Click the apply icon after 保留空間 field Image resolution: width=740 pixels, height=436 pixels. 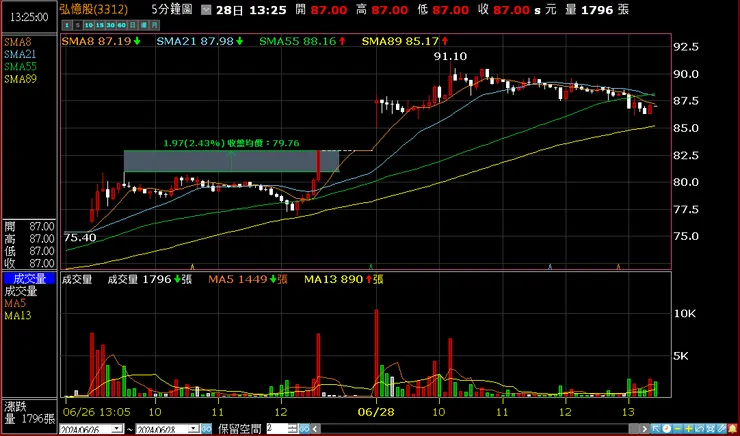click(304, 429)
